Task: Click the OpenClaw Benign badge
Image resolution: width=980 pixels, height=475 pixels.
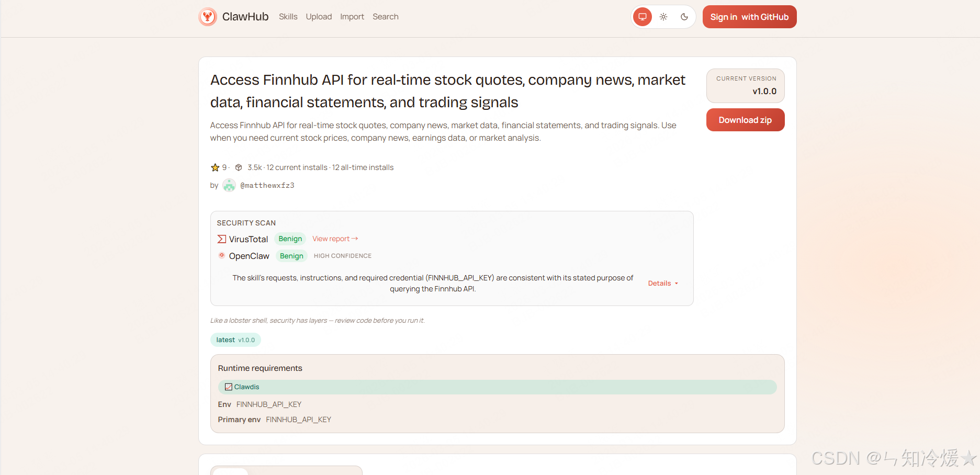Action: click(291, 256)
